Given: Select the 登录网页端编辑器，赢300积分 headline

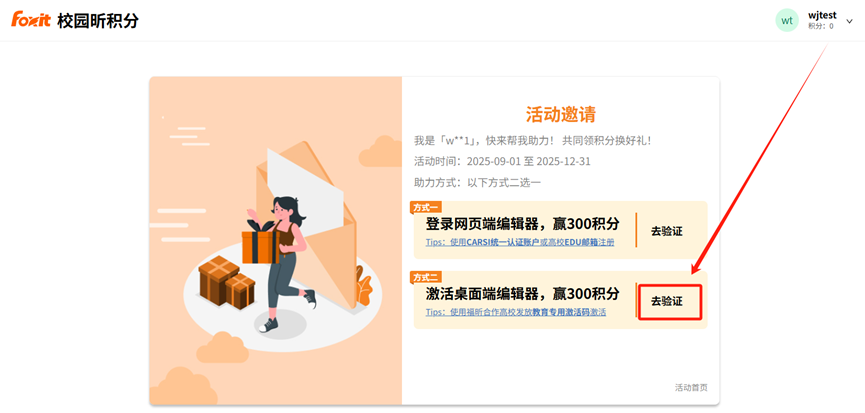Looking at the screenshot, I should tap(522, 224).
